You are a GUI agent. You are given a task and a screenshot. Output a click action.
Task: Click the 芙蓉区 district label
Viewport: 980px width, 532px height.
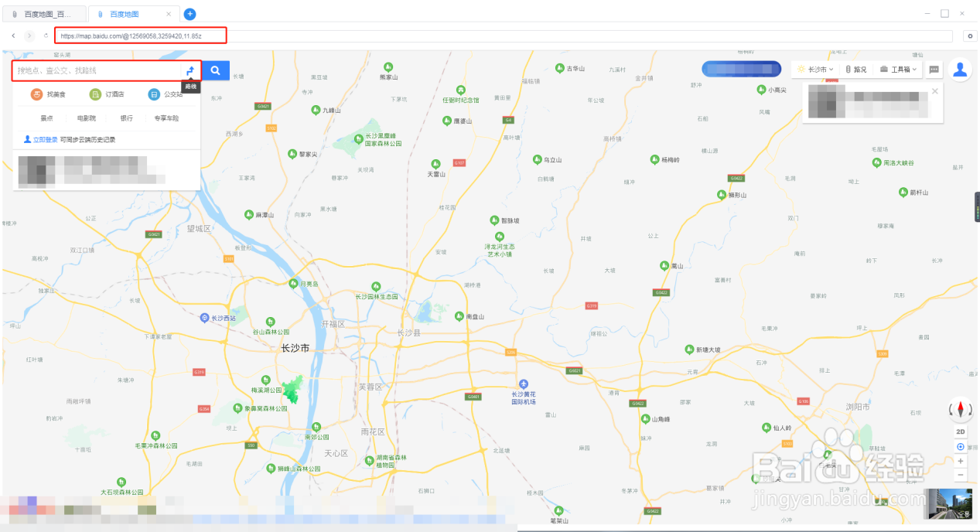point(371,387)
